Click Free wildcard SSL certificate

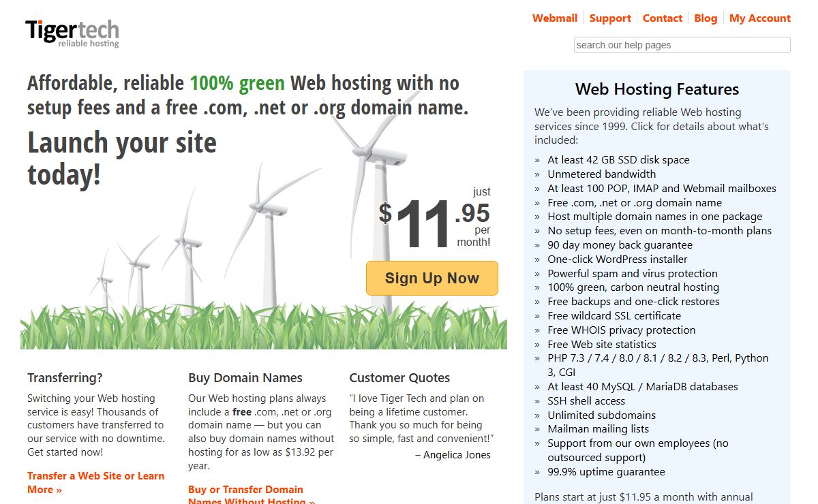pos(614,316)
